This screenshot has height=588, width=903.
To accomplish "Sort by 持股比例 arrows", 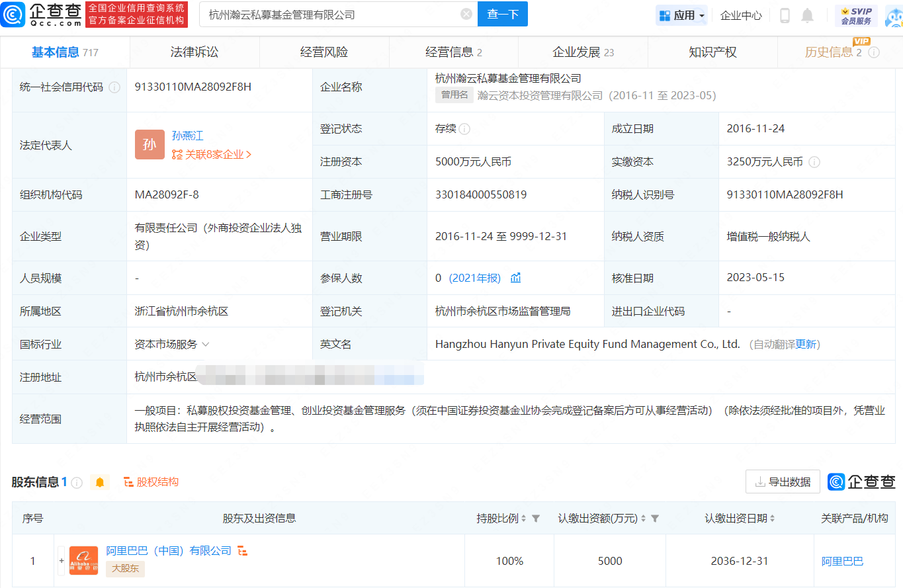I will (523, 519).
